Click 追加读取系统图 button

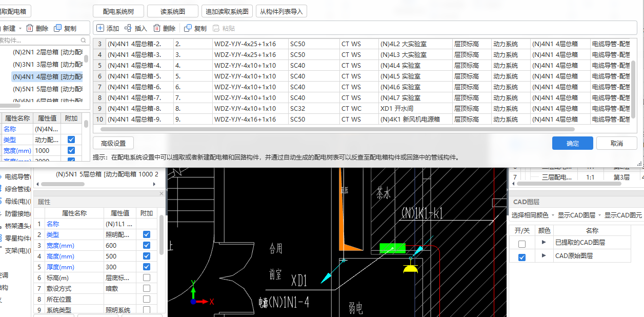pos(227,11)
